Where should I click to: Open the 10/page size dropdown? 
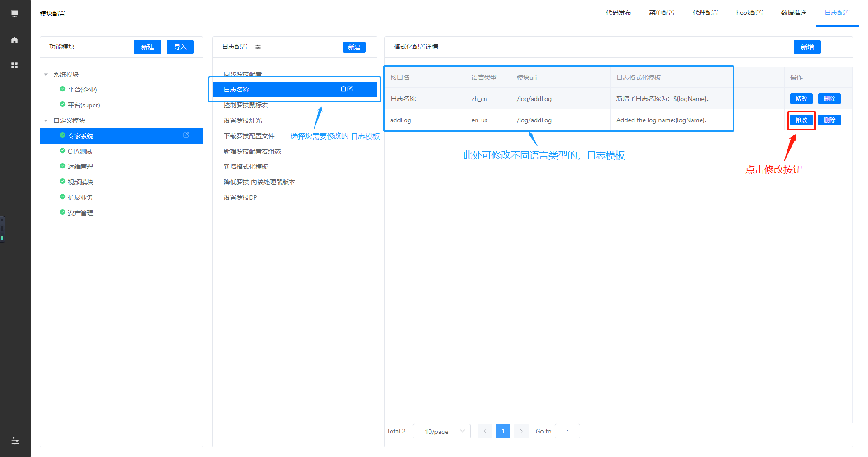(x=441, y=431)
